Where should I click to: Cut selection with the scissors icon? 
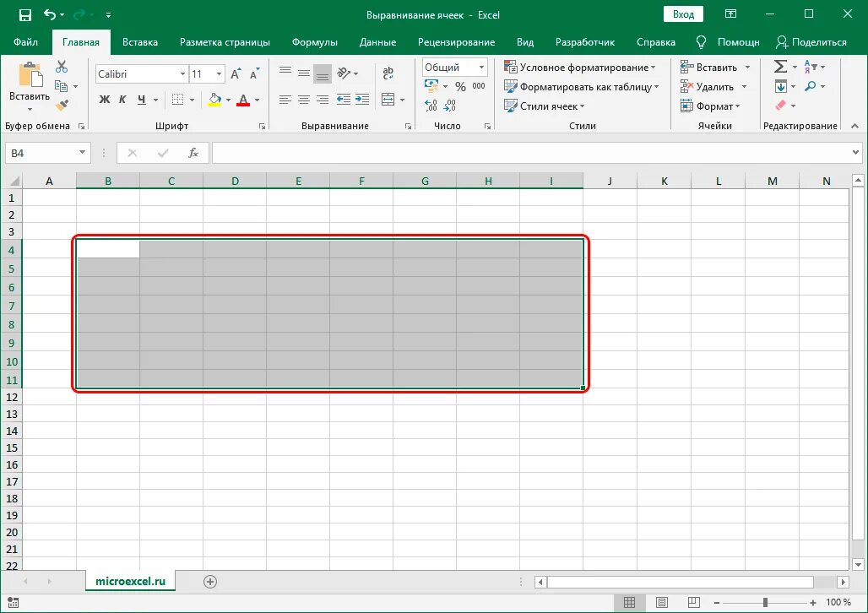point(62,67)
